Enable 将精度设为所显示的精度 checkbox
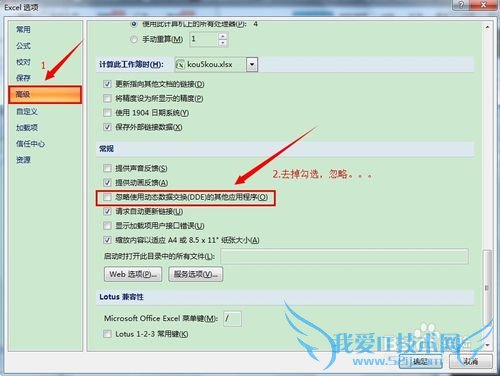The height and width of the screenshot is (376, 500). (107, 98)
